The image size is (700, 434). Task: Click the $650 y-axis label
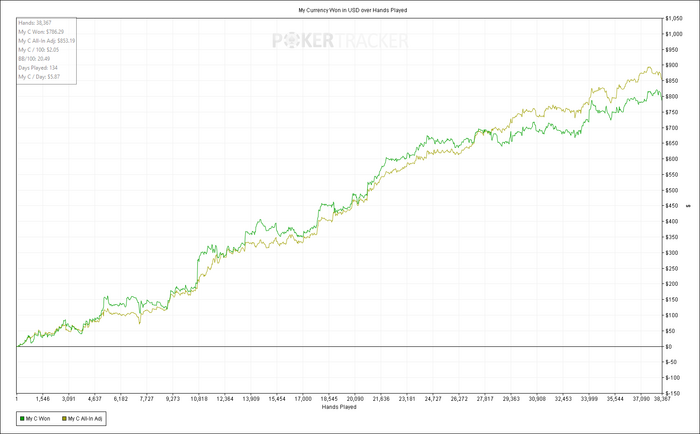[x=671, y=143]
